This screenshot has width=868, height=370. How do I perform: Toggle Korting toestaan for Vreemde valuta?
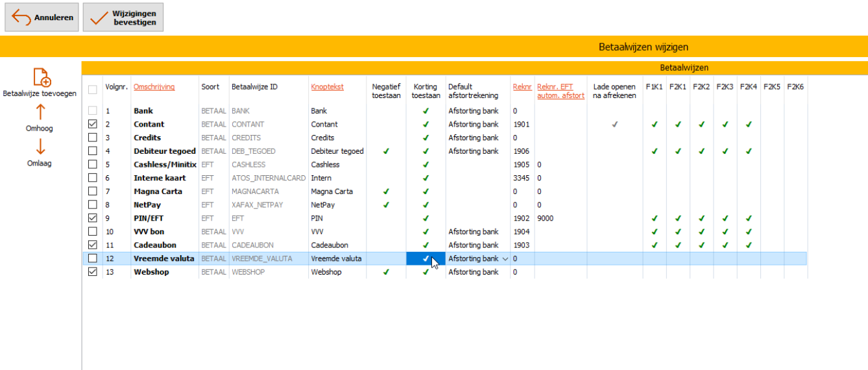[x=426, y=259]
